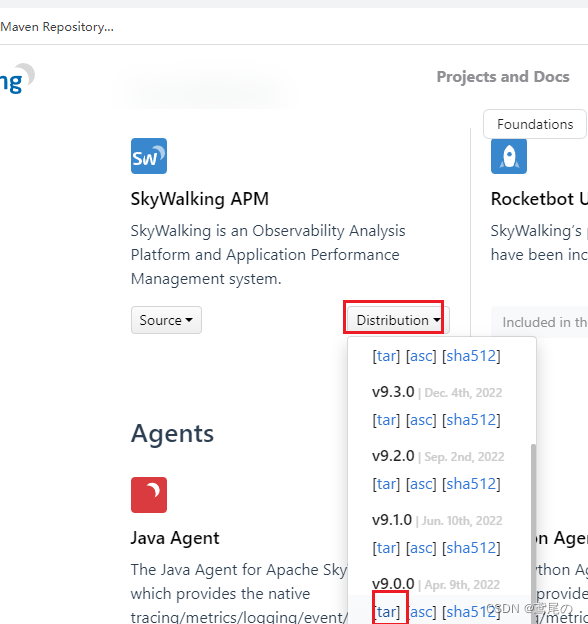Open the v9.2.0 sha512 link
Image resolution: width=588 pixels, height=624 pixels.
pos(471,484)
